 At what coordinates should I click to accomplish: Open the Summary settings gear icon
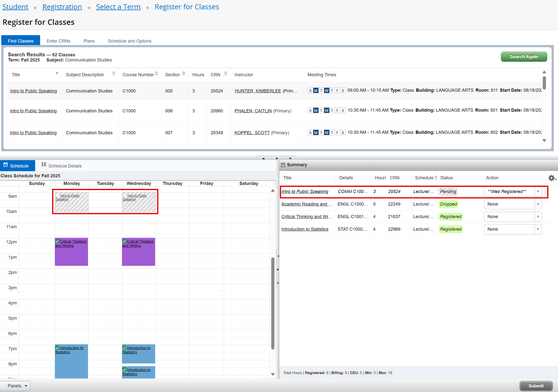[552, 178]
